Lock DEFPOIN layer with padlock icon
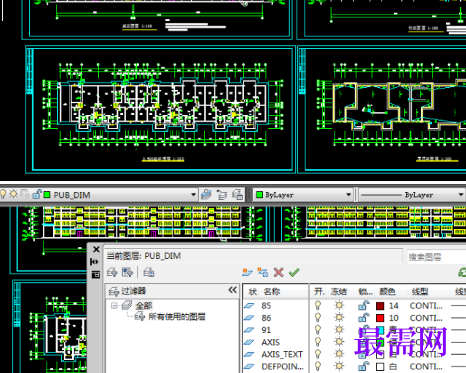466x373 pixels. [363, 366]
